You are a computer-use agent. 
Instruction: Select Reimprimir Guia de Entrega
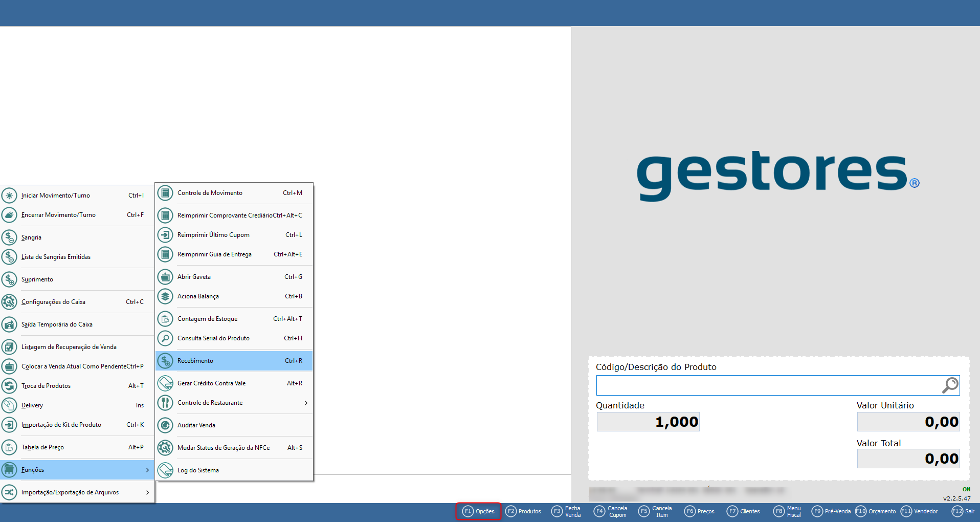point(234,254)
